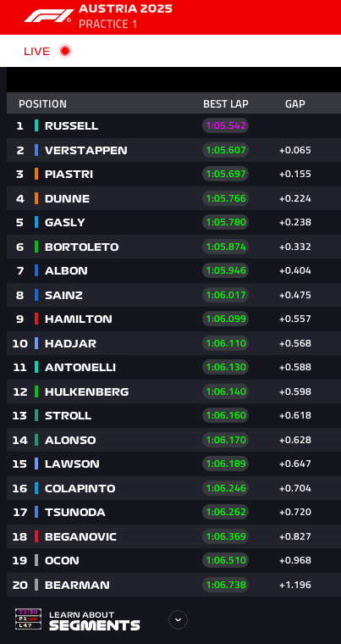The width and height of the screenshot is (341, 644).
Task: Open the Learn About Segments link
Action: tap(95, 620)
